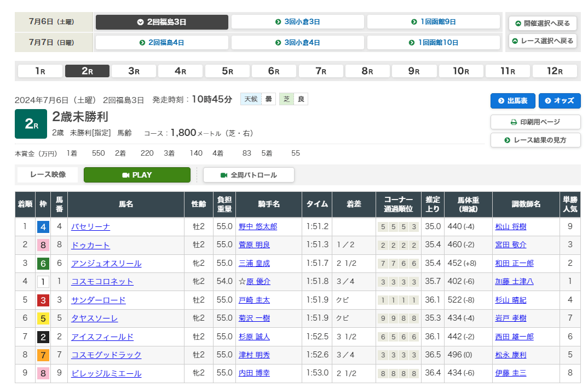Open jockey 菅原 明良 profile
The width and height of the screenshot is (588, 387).
pos(254,245)
